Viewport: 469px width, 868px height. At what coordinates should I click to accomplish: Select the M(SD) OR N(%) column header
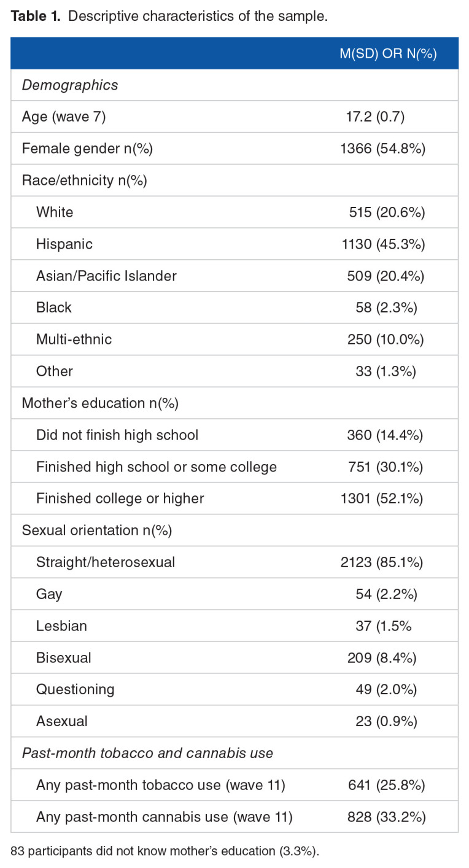388,53
